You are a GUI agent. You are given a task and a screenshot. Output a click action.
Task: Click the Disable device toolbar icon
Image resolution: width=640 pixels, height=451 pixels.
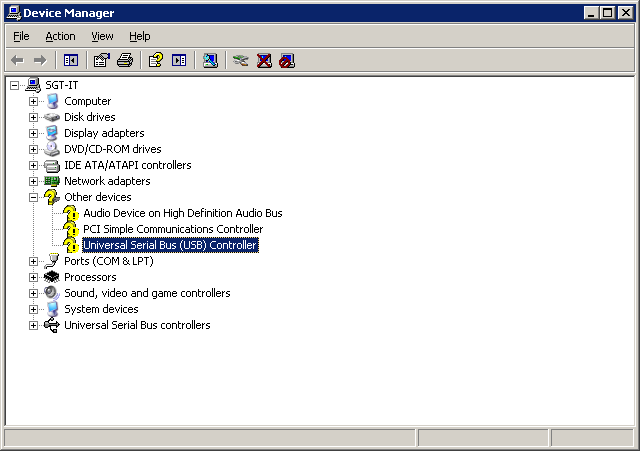point(287,60)
